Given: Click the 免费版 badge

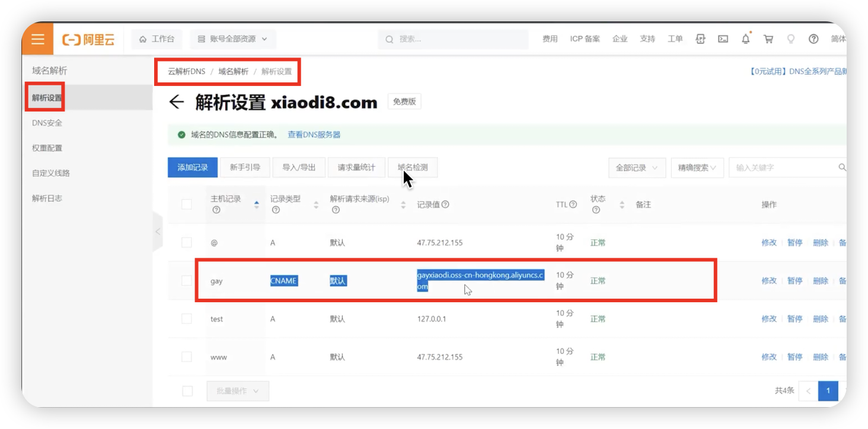Looking at the screenshot, I should (x=404, y=101).
